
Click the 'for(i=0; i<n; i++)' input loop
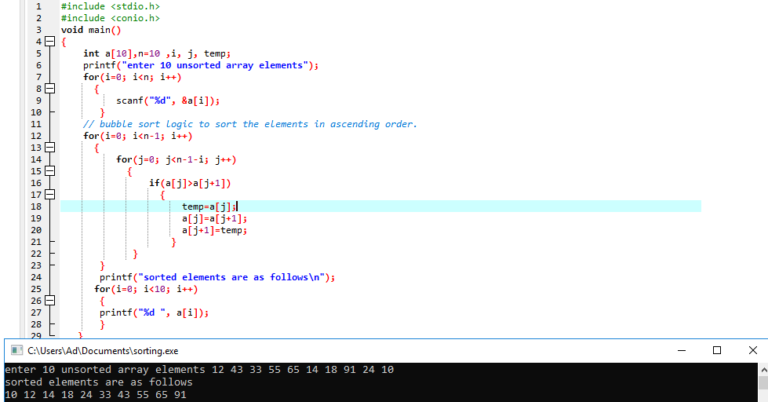[132, 77]
